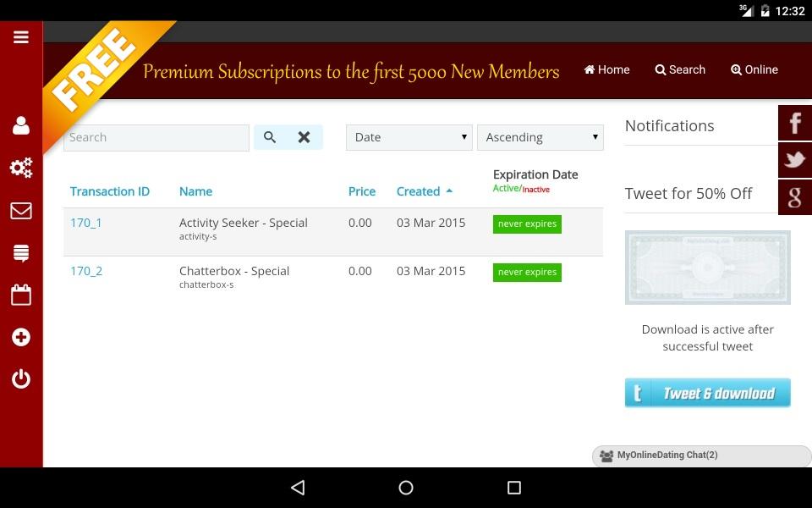Focus the Search input field
The height and width of the screenshot is (508, 812).
[156, 137]
